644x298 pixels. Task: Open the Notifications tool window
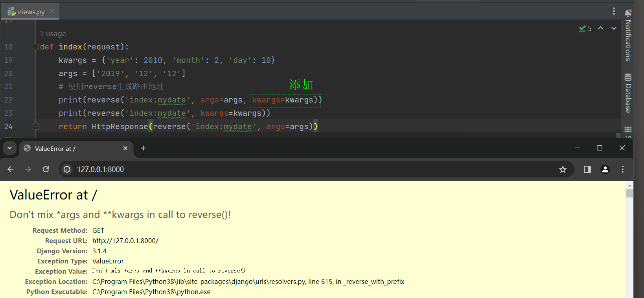click(x=628, y=35)
